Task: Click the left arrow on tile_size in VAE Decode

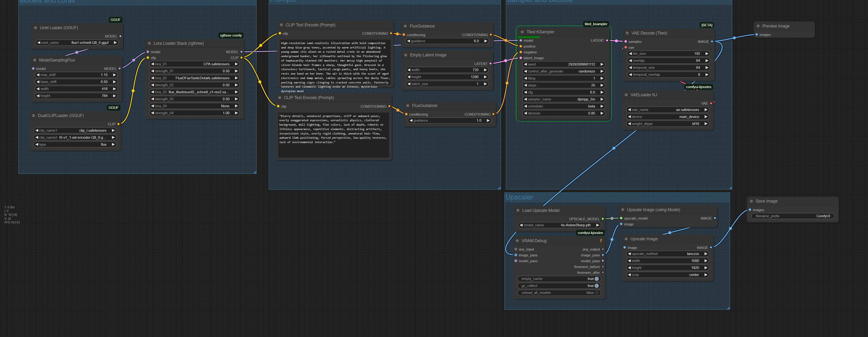Action: click(x=630, y=54)
